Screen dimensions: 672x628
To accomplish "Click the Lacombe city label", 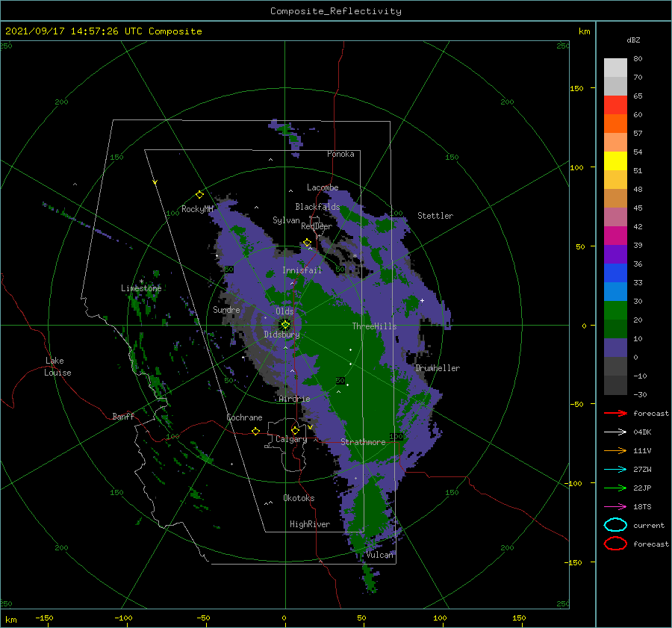I will coord(323,187).
